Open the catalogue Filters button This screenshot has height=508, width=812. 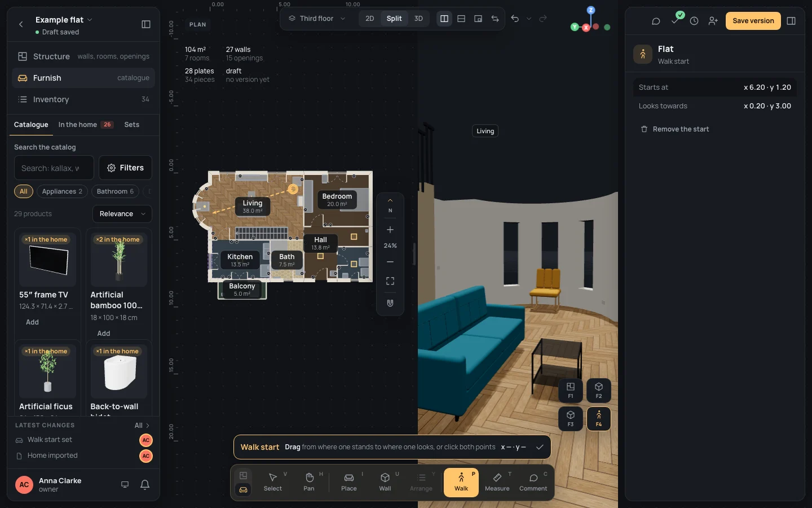pos(125,168)
